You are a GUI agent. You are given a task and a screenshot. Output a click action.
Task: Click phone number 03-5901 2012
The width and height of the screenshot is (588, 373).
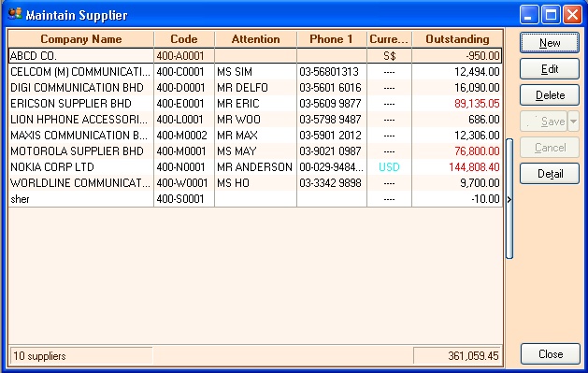click(332, 135)
